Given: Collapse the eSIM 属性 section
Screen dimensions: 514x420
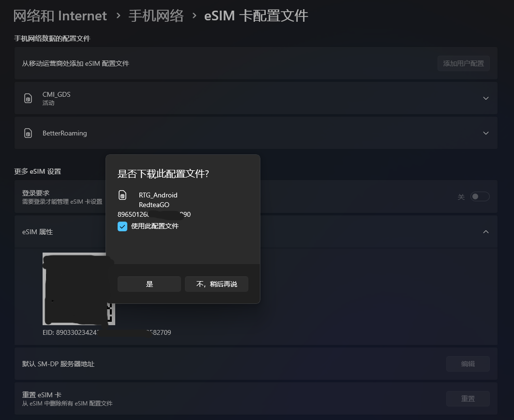Looking at the screenshot, I should point(485,232).
